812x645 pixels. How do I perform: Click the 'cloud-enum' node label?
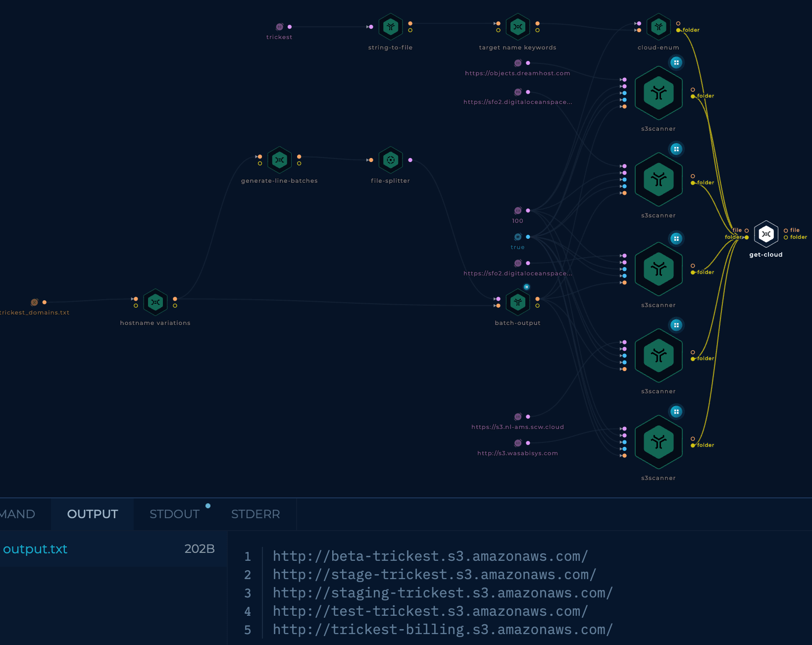click(659, 48)
